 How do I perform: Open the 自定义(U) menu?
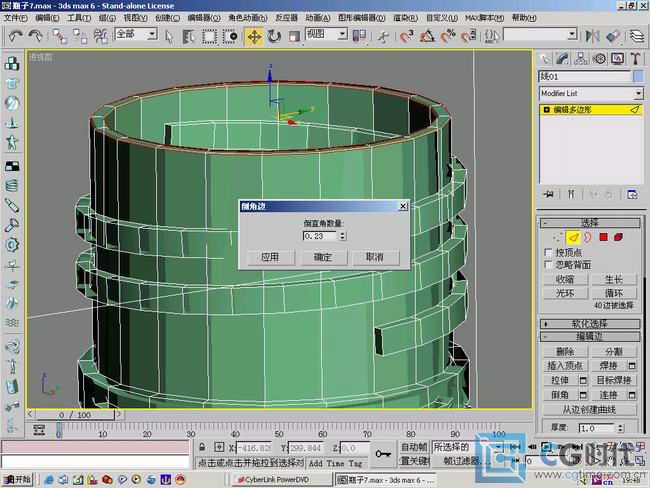pos(441,18)
